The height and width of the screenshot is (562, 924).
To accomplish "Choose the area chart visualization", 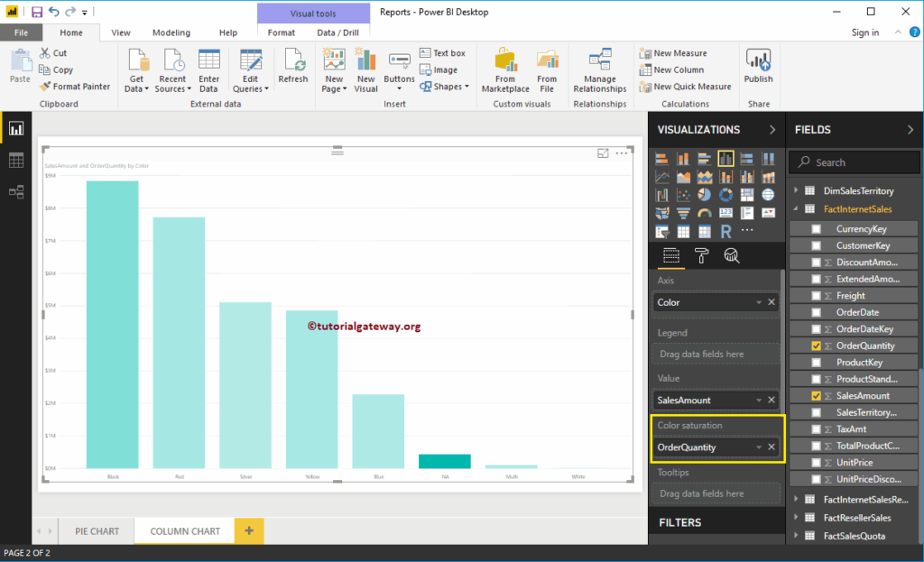I will coord(683,177).
